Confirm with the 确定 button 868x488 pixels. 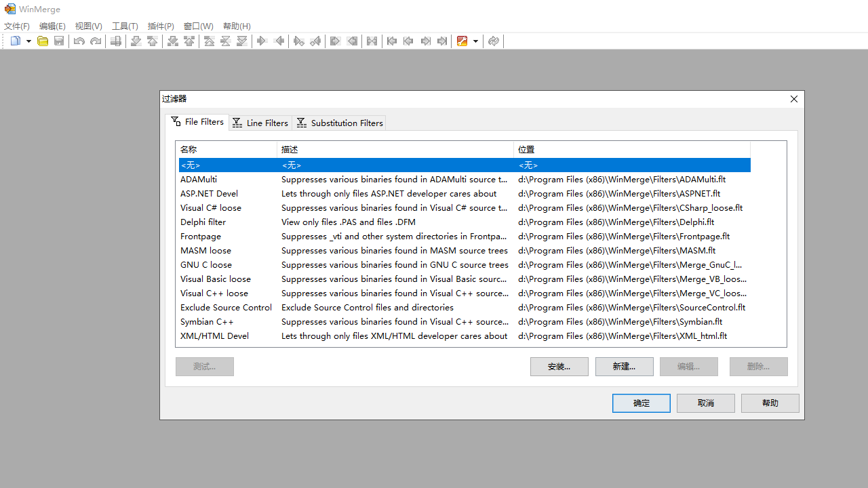tap(641, 403)
